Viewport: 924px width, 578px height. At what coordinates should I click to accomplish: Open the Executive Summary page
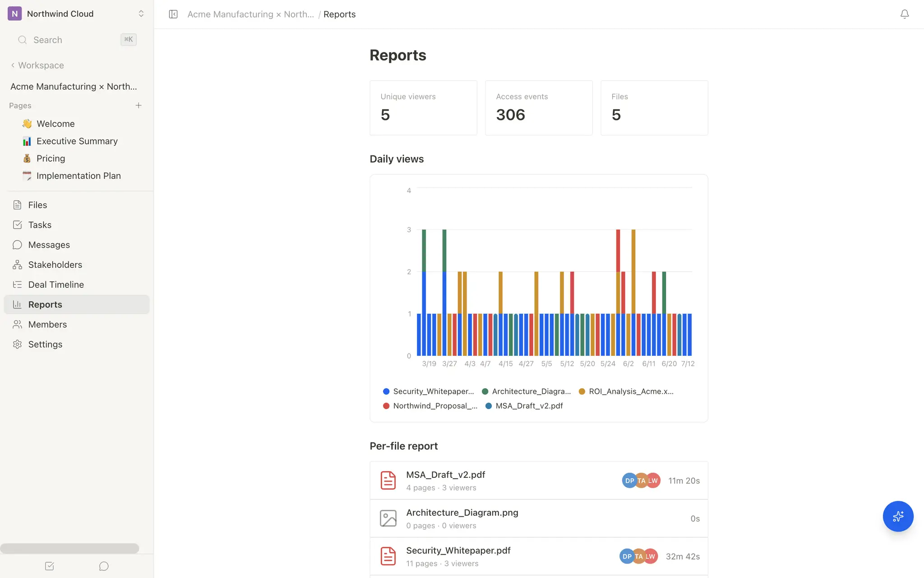77,141
